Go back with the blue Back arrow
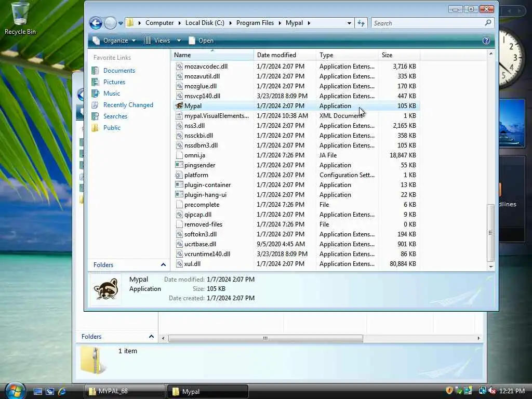Screen dimensions: 532x399 click(96, 23)
